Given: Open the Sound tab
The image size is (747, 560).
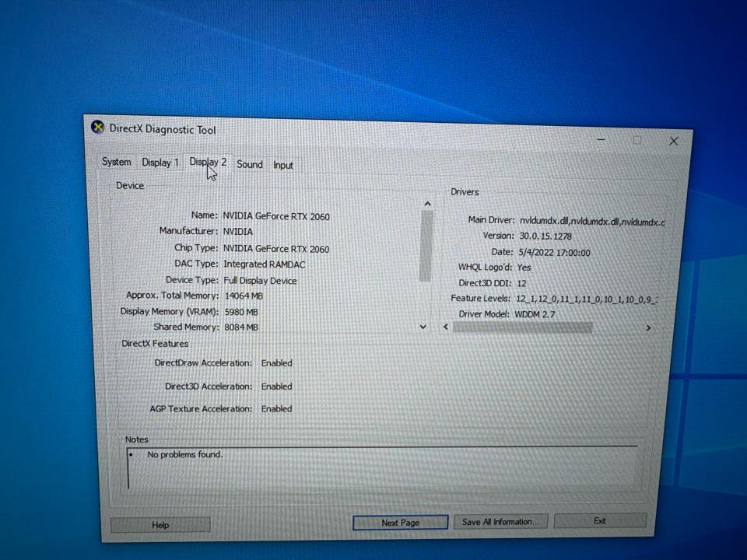Looking at the screenshot, I should (x=250, y=165).
